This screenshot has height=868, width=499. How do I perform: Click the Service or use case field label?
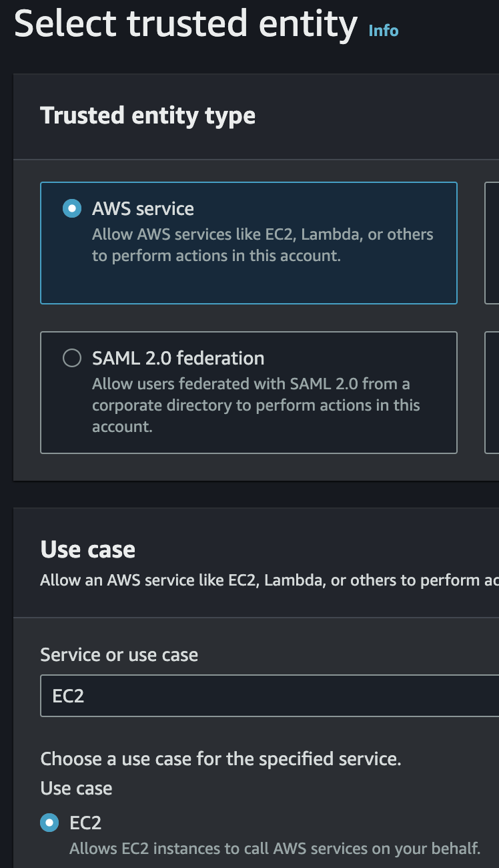[119, 654]
